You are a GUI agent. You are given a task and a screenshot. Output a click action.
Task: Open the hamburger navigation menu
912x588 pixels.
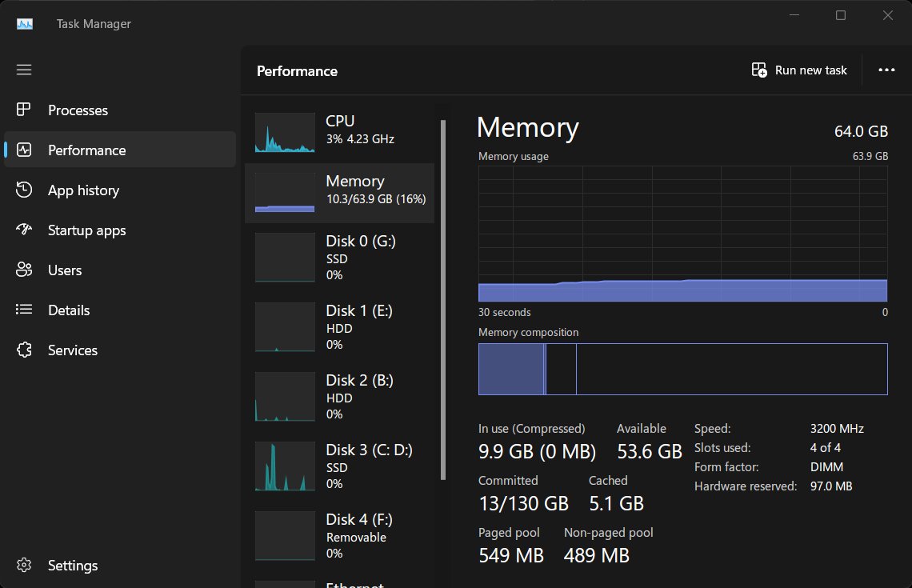(x=24, y=70)
